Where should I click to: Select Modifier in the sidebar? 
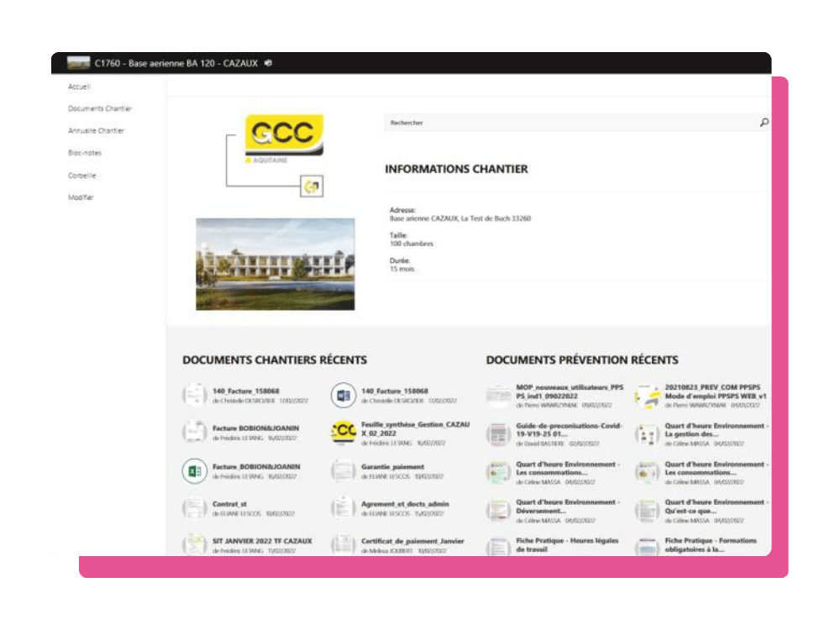[x=81, y=197]
